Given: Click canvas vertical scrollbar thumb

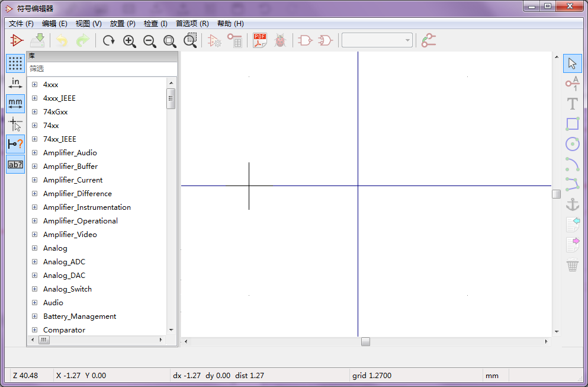Looking at the screenshot, I should tap(557, 194).
